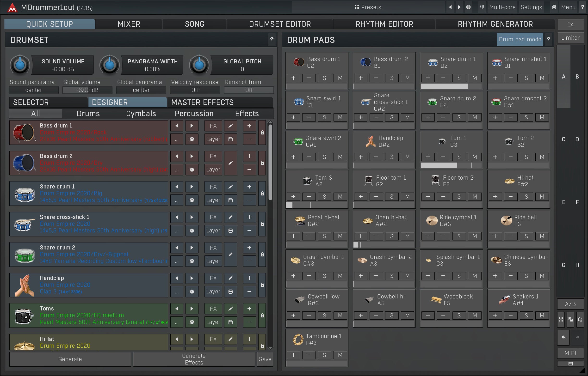This screenshot has width=588, height=376.
Task: Toggle Drum pad mode button
Action: click(520, 39)
